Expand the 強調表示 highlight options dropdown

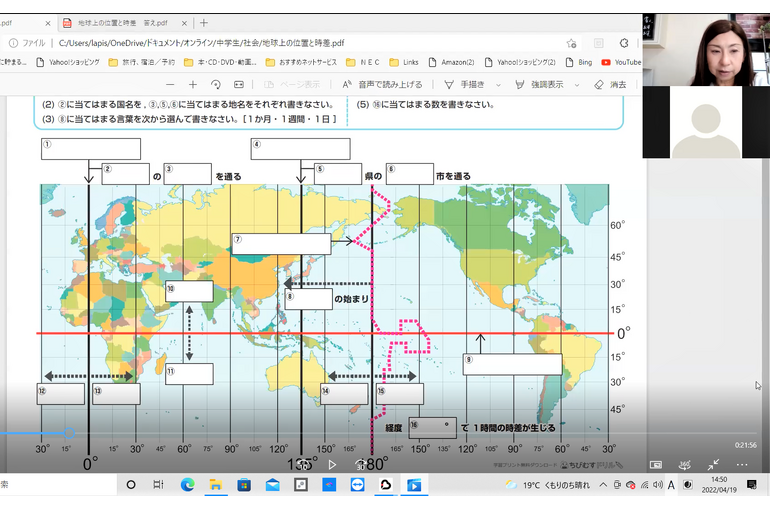pyautogui.click(x=578, y=85)
